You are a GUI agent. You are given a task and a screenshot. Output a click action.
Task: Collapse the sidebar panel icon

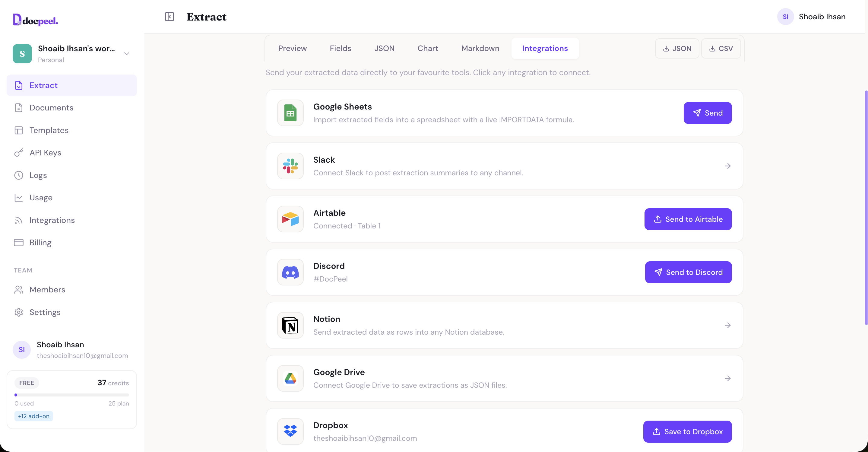(169, 17)
